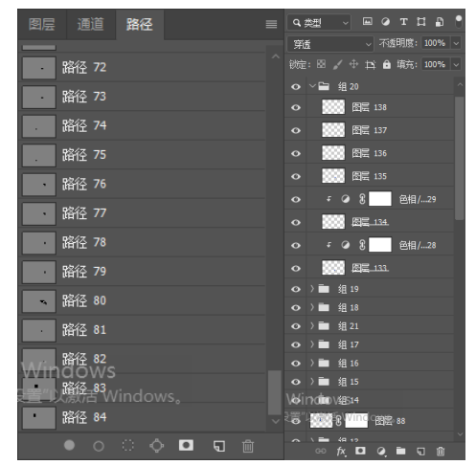Create new path icon
This screenshot has height=465, width=476.
tap(219, 446)
